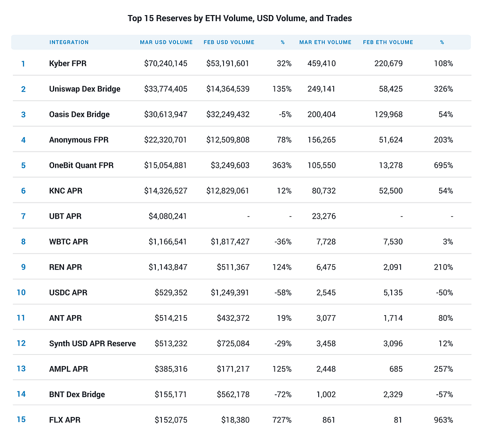The image size is (482, 448).
Task: Select the WBTC APR integration name
Action: [69, 242]
